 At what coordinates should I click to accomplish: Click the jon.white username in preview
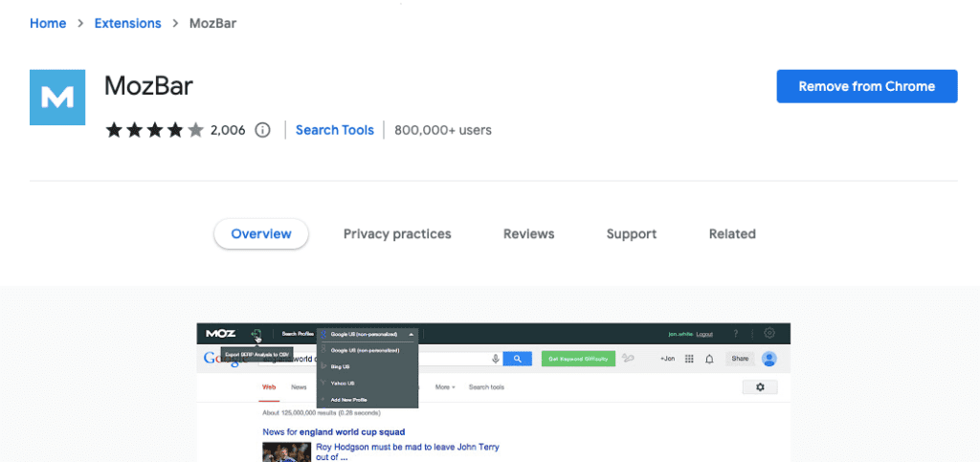click(680, 334)
